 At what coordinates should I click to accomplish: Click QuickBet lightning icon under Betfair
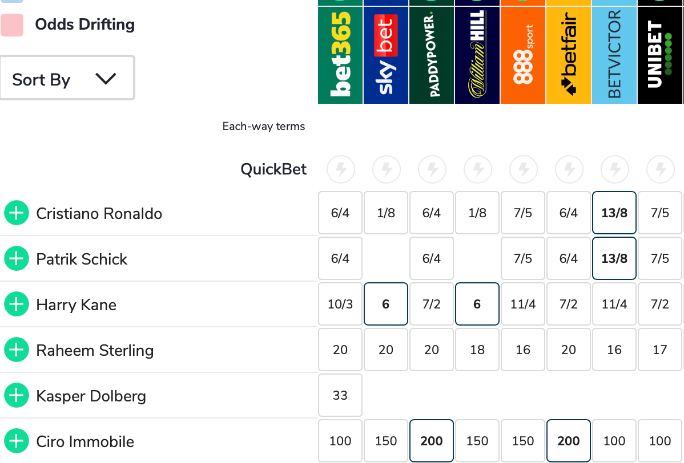click(x=569, y=169)
